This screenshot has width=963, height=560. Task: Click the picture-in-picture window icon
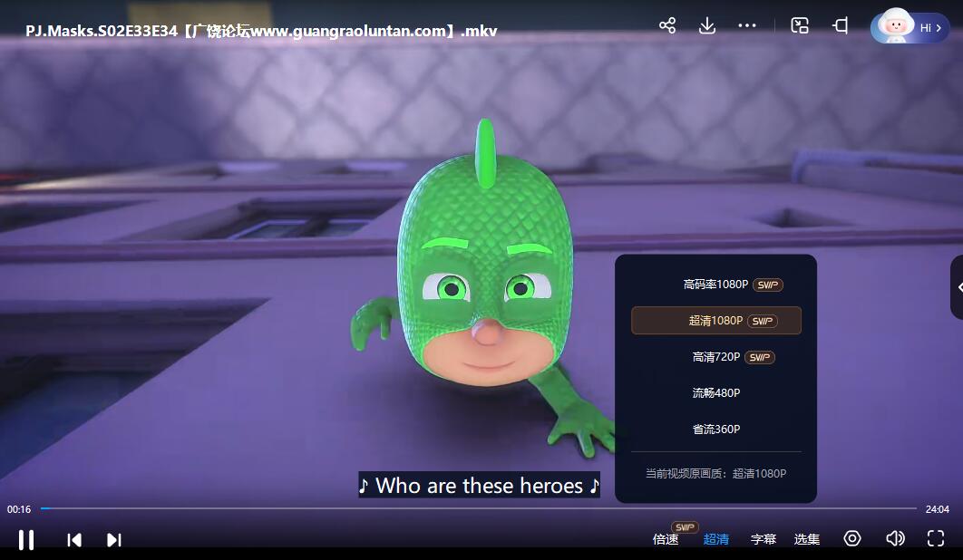[x=800, y=25]
